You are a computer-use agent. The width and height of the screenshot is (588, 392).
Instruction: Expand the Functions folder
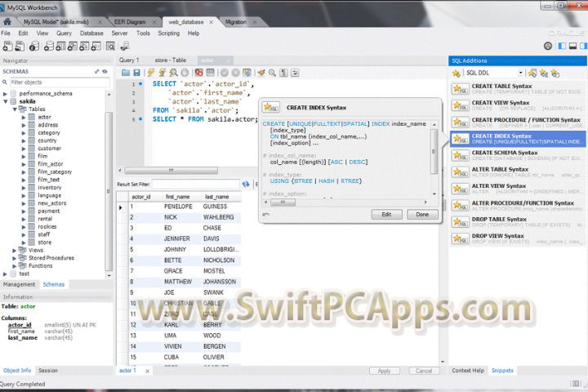coord(15,266)
